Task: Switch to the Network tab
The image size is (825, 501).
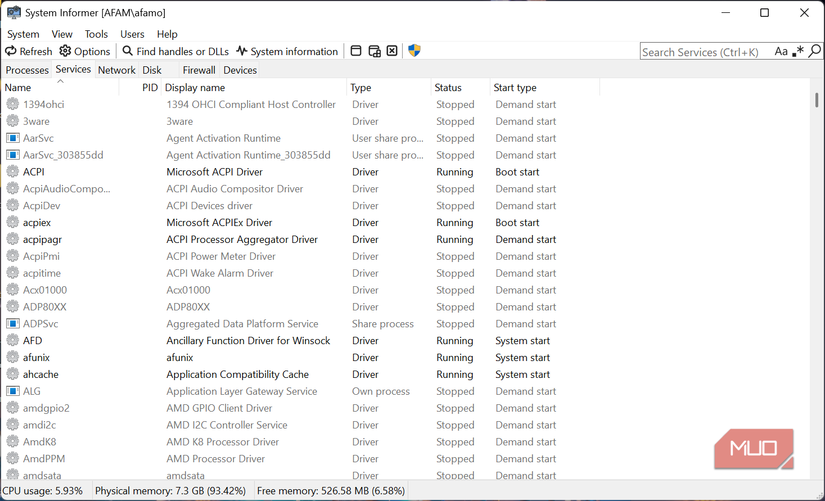Action: (x=117, y=70)
